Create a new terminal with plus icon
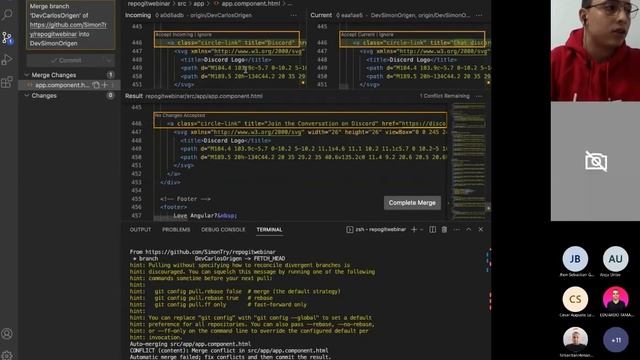640x360 pixels. (x=414, y=229)
